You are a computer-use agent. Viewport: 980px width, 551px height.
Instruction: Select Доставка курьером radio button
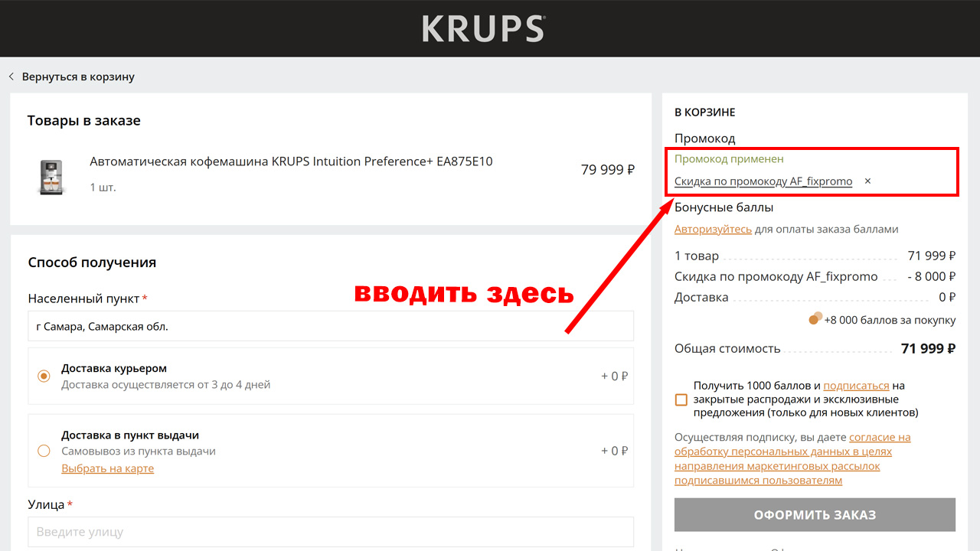click(x=44, y=376)
